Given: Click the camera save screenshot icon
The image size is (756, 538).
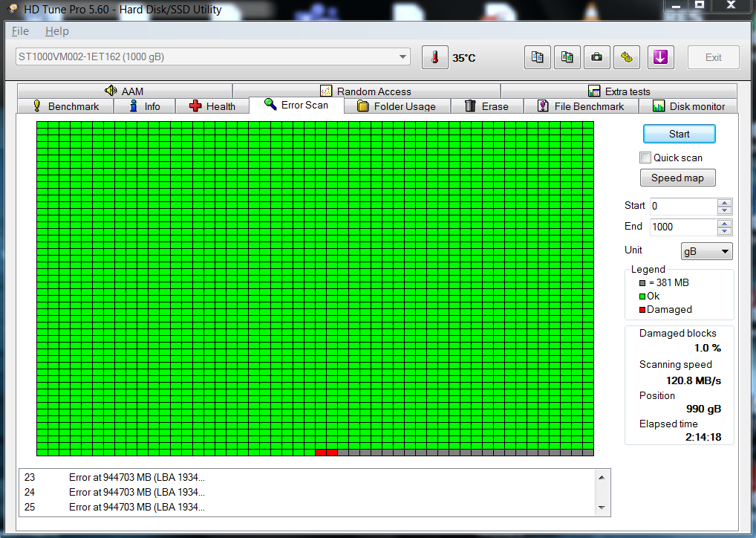Looking at the screenshot, I should (597, 57).
